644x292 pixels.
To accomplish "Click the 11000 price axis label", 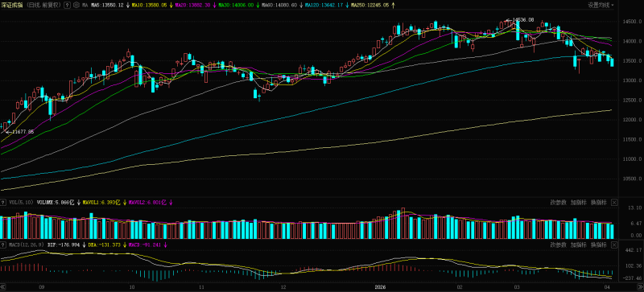I will (631, 159).
